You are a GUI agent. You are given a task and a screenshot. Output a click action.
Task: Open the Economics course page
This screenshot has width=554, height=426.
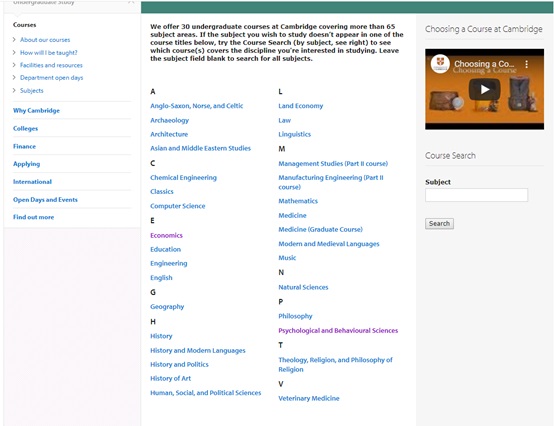tap(166, 235)
